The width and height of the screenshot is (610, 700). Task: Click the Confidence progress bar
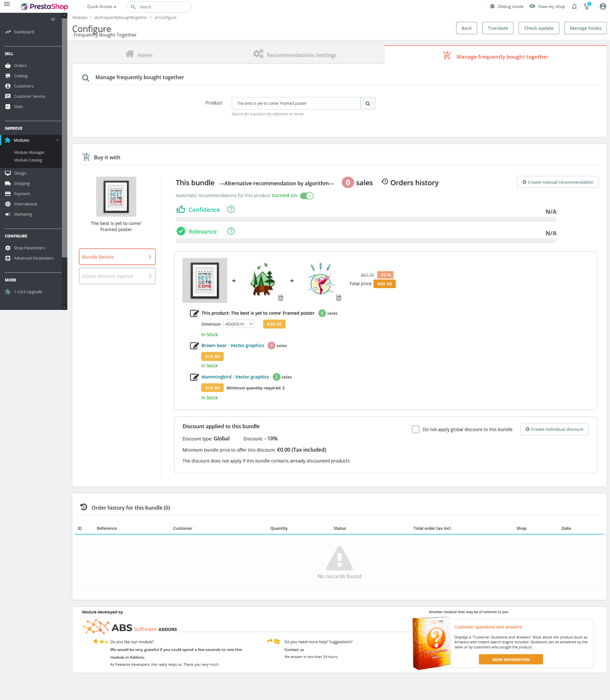click(x=366, y=219)
